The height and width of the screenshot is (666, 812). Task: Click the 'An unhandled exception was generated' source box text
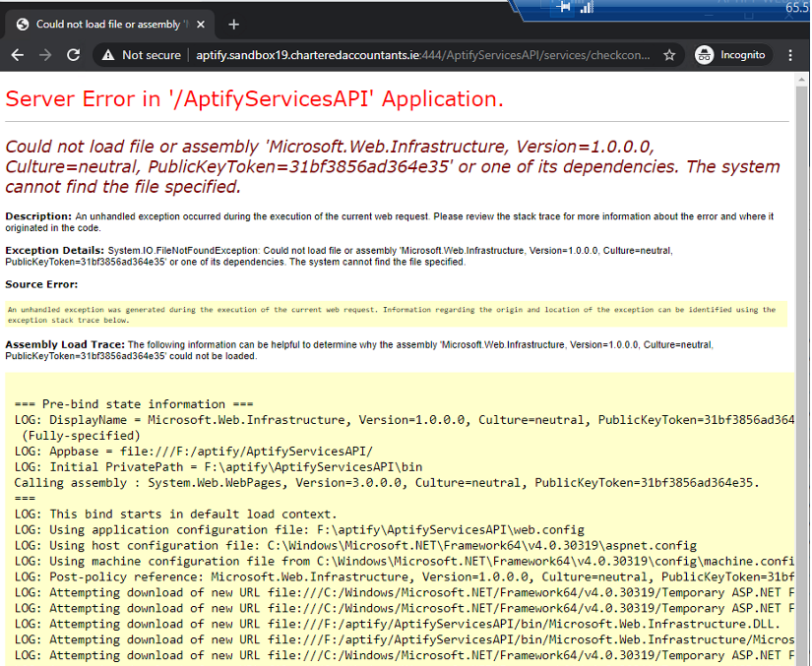click(x=392, y=315)
